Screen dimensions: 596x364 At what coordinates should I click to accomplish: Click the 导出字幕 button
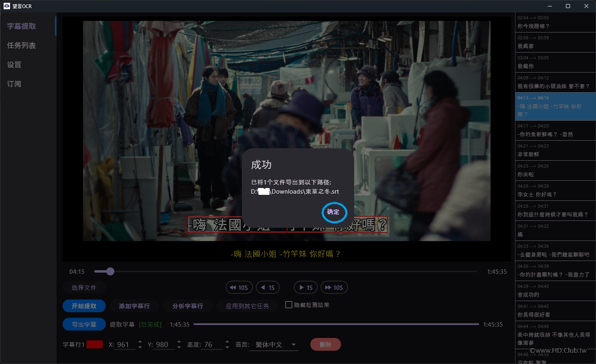[x=84, y=324]
